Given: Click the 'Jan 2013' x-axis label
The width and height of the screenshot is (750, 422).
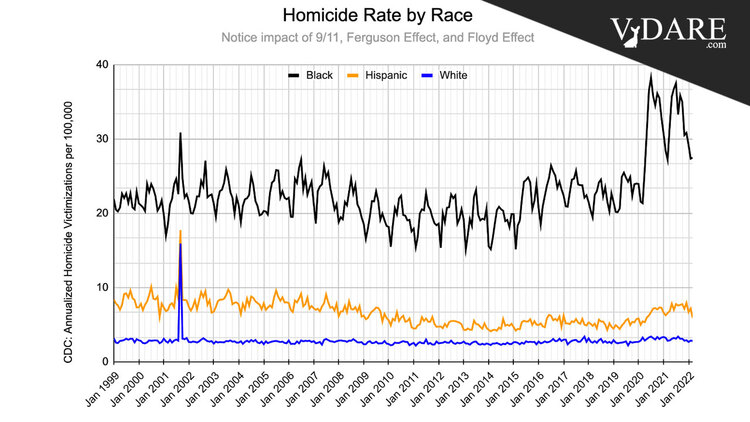Looking at the screenshot, I should click(x=452, y=388).
